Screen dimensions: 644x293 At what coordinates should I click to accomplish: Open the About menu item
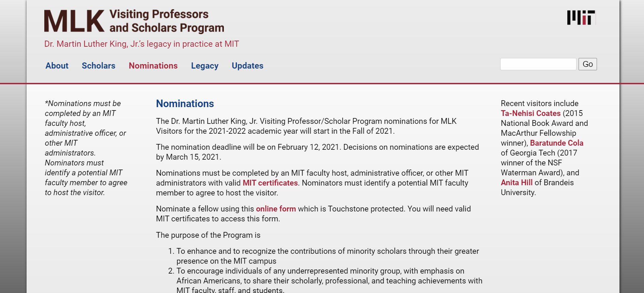[x=57, y=65]
